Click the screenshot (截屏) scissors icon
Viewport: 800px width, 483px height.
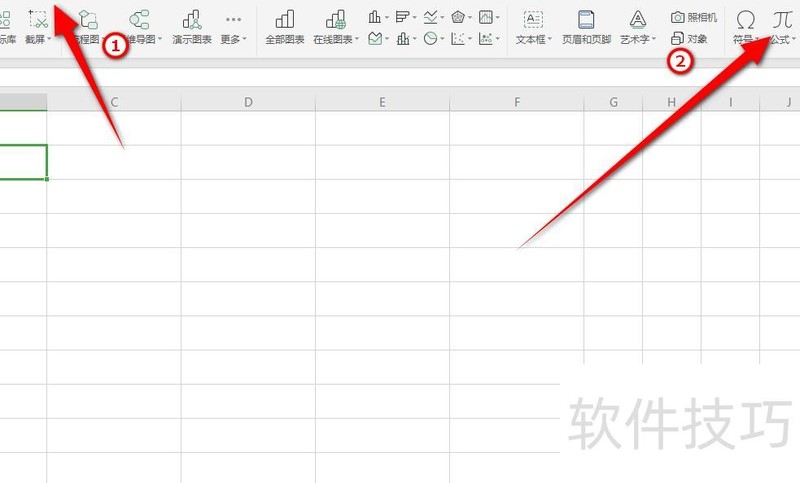[38, 20]
